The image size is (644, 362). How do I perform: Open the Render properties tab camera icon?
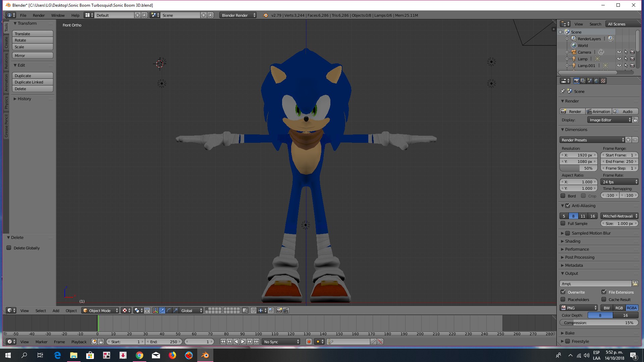(576, 81)
